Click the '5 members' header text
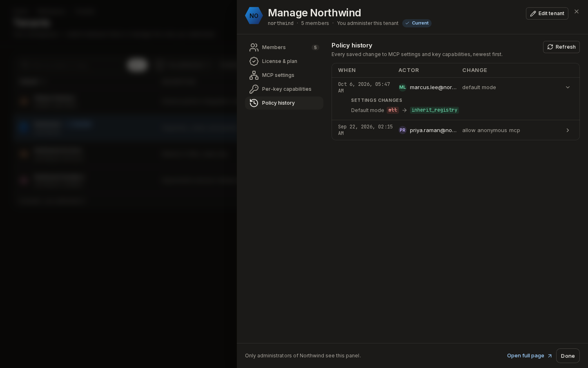This screenshot has width=588, height=368. [x=315, y=23]
